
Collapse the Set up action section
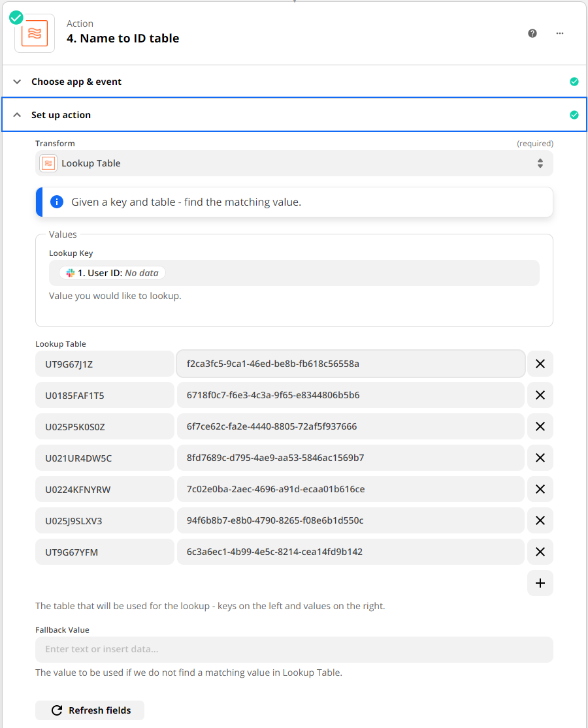click(61, 115)
